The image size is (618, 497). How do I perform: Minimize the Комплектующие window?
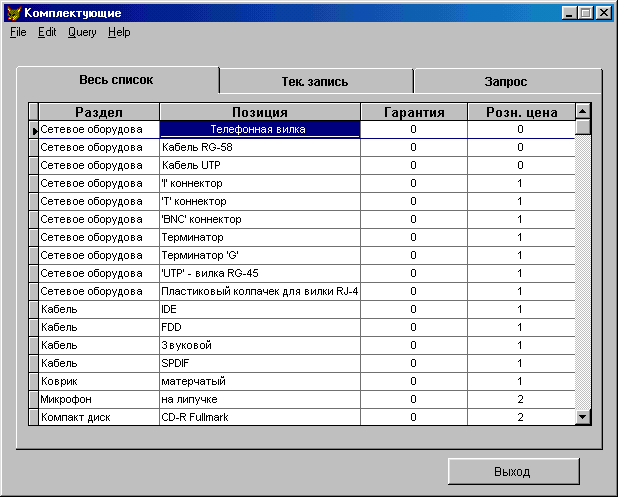pos(569,13)
